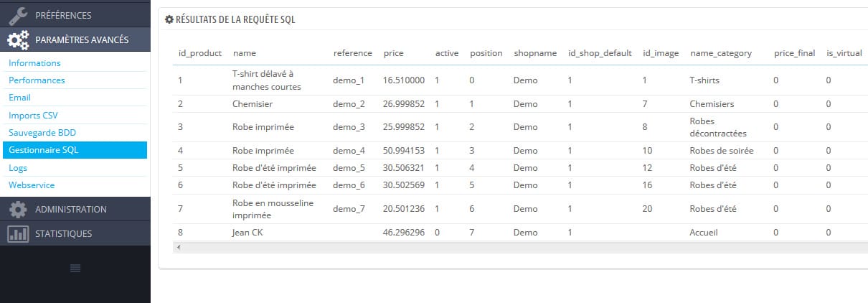The height and width of the screenshot is (303, 868).
Task: Click the Paramètres avancés gears icon
Action: pos(17,39)
